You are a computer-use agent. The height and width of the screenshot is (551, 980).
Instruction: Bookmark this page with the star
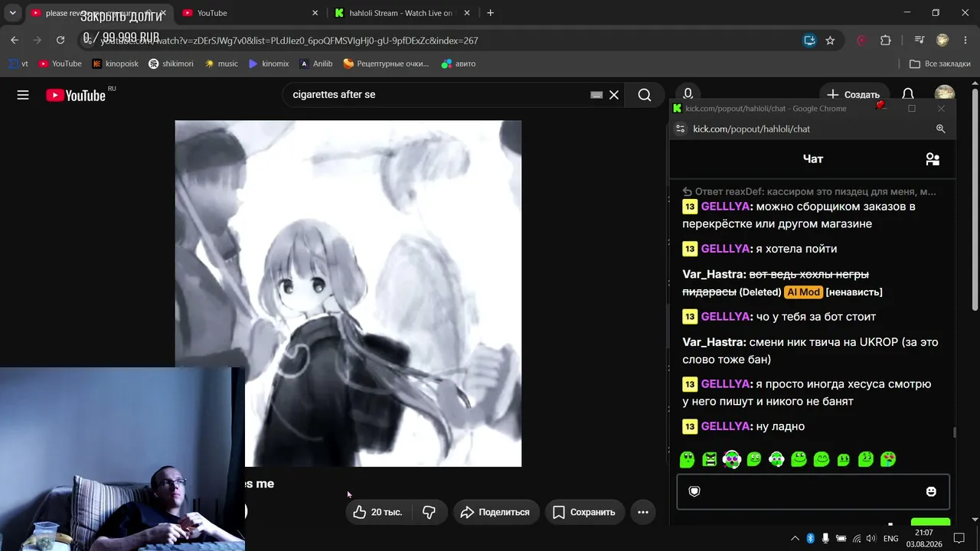pos(830,41)
